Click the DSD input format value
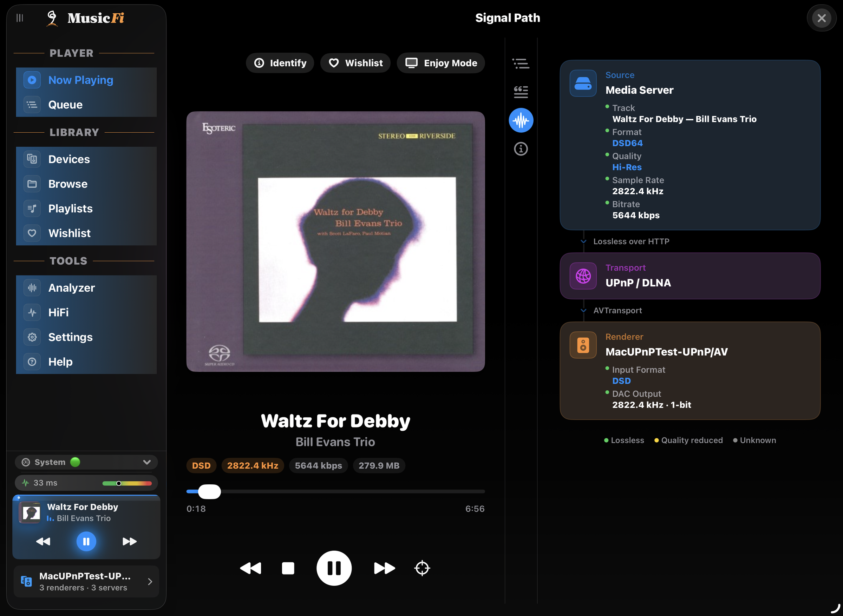 pos(621,381)
